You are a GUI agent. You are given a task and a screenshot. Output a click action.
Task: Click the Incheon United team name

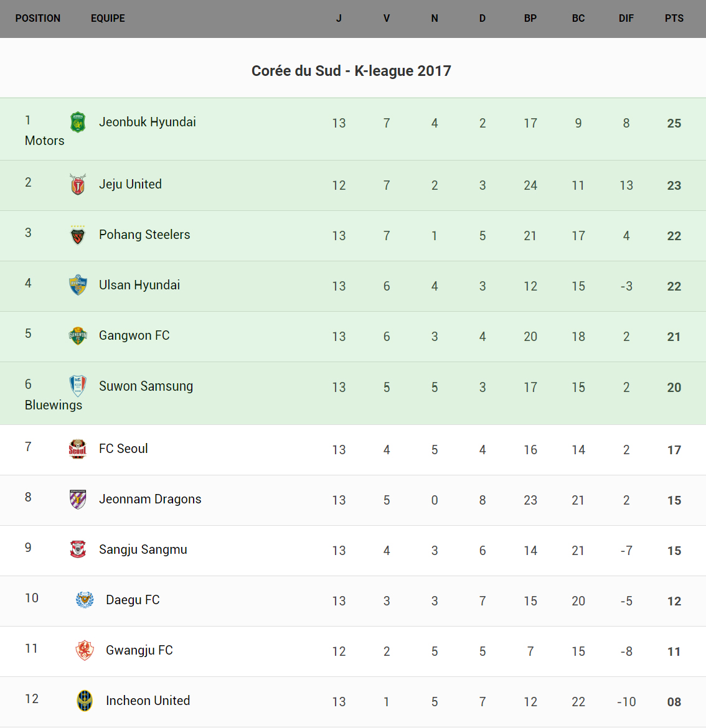(x=148, y=701)
